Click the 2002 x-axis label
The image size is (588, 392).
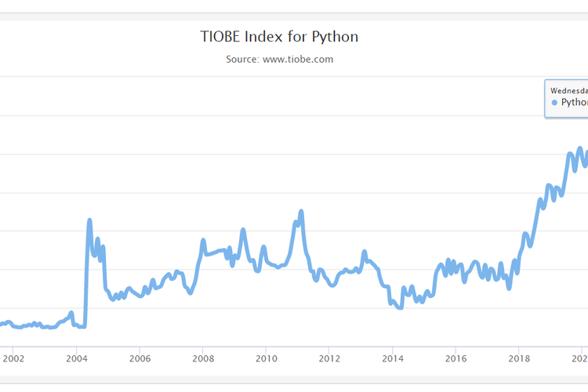[13, 359]
